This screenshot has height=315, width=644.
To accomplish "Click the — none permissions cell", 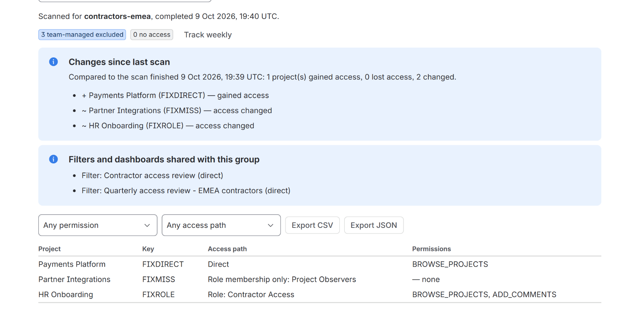I will coord(426,279).
